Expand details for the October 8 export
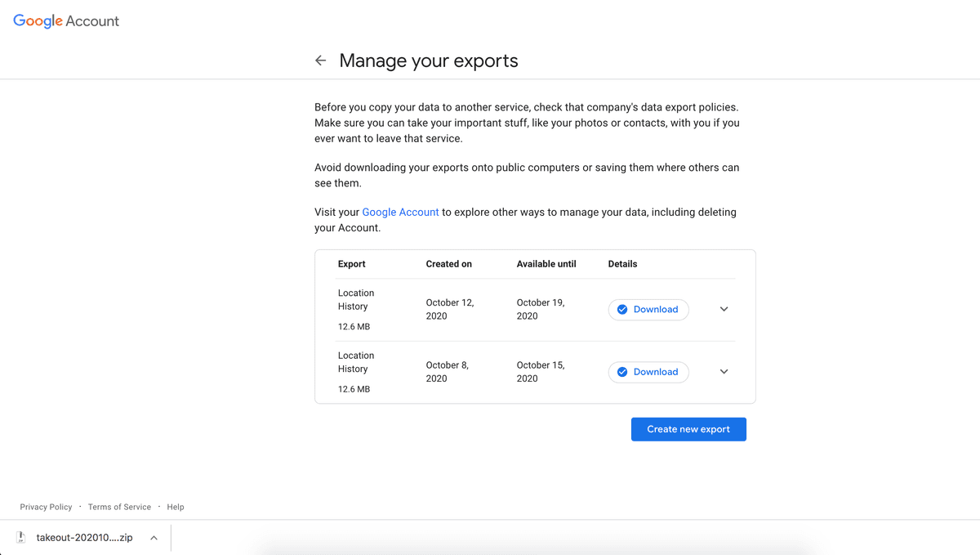Screen dimensions: 980x555 tap(724, 372)
